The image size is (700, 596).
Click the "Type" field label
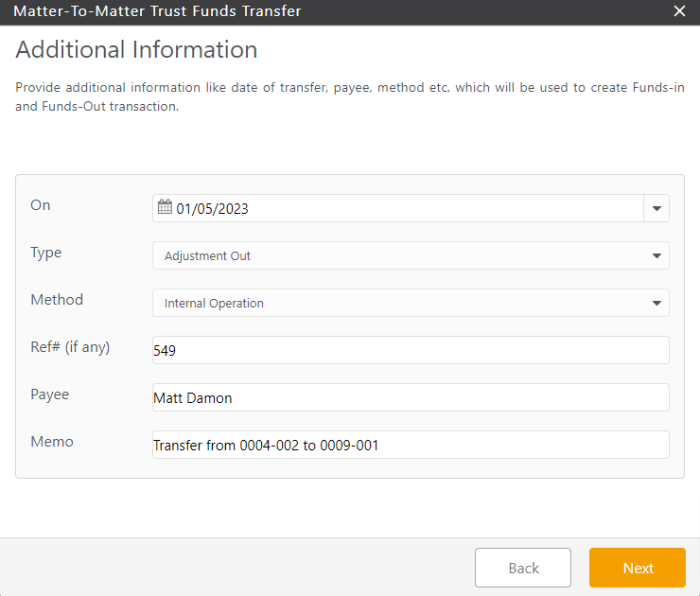coord(46,253)
